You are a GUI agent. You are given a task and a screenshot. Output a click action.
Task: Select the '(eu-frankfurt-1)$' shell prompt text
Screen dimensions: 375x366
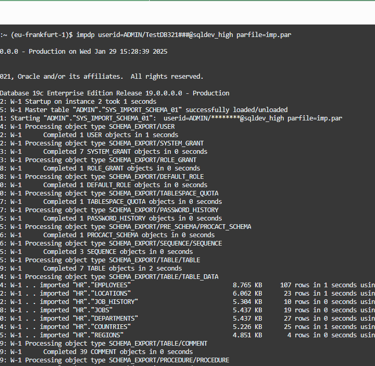(x=42, y=35)
